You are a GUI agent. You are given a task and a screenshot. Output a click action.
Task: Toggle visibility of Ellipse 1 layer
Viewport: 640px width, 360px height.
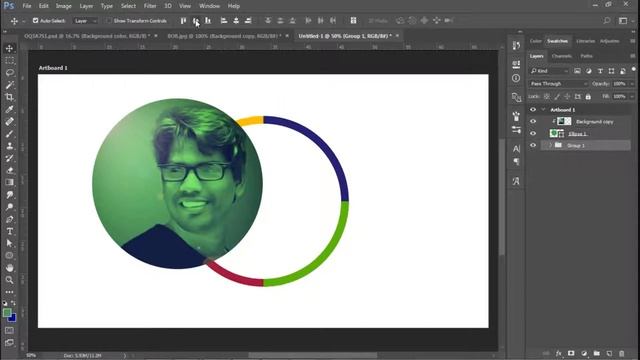tap(533, 133)
